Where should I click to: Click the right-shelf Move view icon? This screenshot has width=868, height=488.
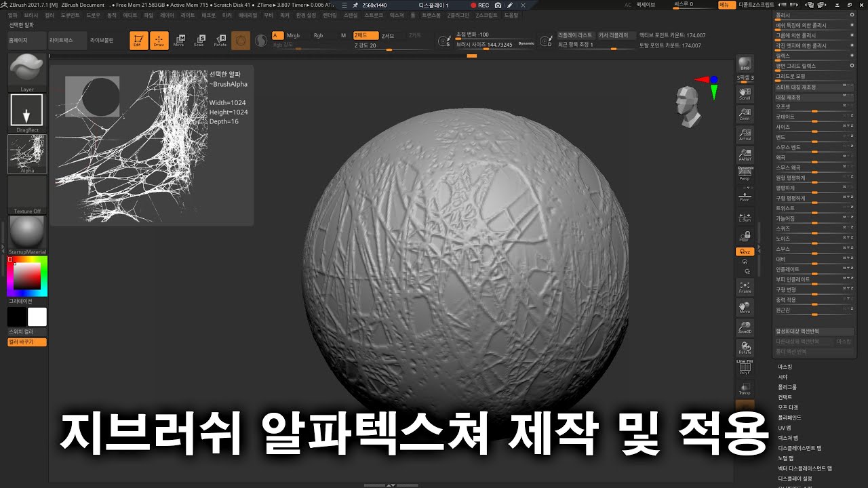745,307
